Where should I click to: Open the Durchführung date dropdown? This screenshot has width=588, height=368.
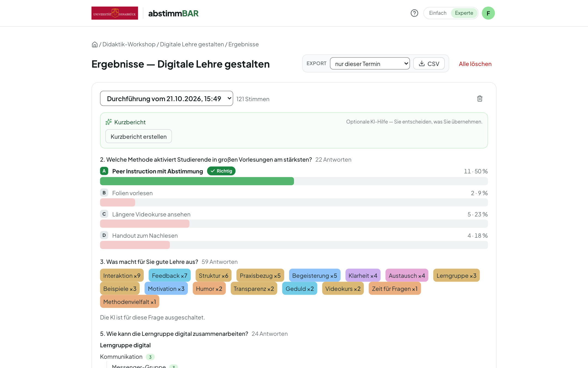(166, 98)
